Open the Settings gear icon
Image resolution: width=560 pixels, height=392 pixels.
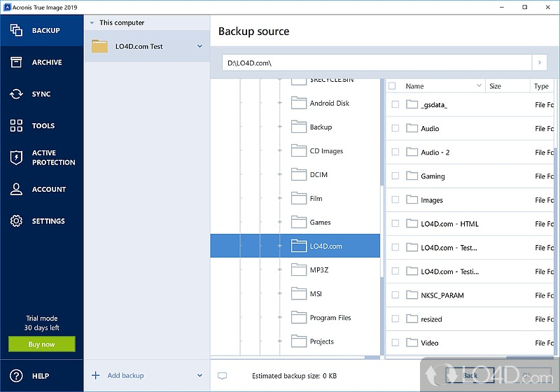16,221
